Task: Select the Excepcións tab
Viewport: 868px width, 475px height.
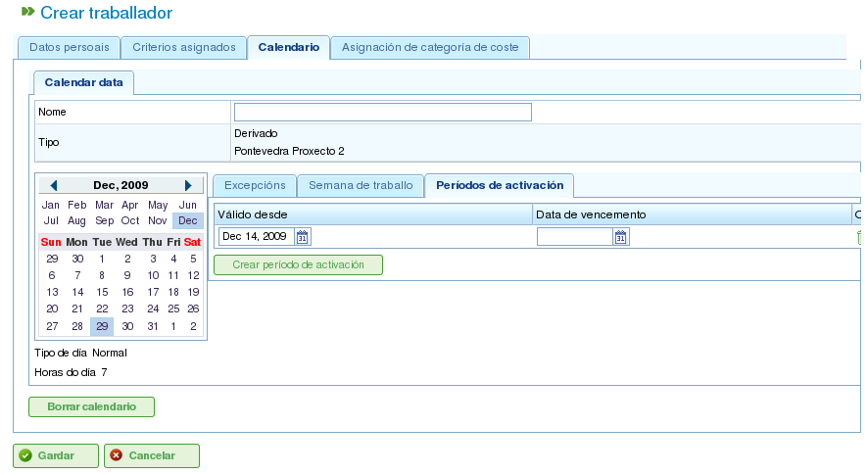Action: [255, 185]
